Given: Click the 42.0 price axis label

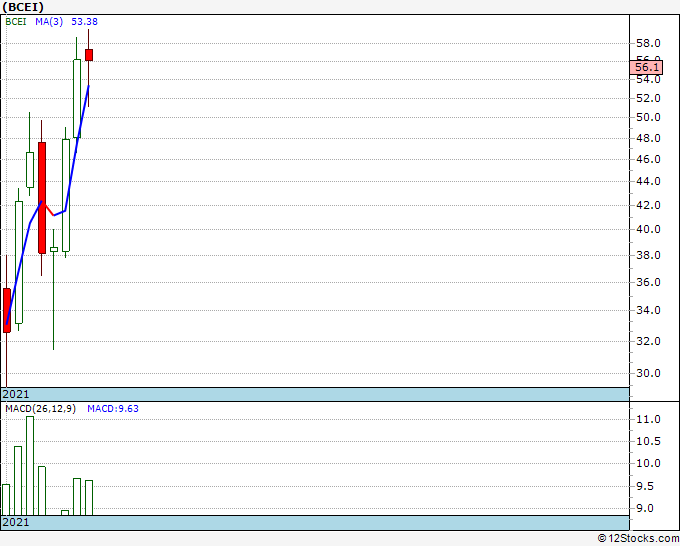Looking at the screenshot, I should coord(648,205).
